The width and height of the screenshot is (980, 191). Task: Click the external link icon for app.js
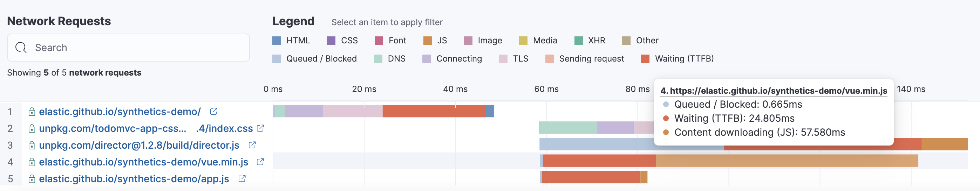point(242,178)
